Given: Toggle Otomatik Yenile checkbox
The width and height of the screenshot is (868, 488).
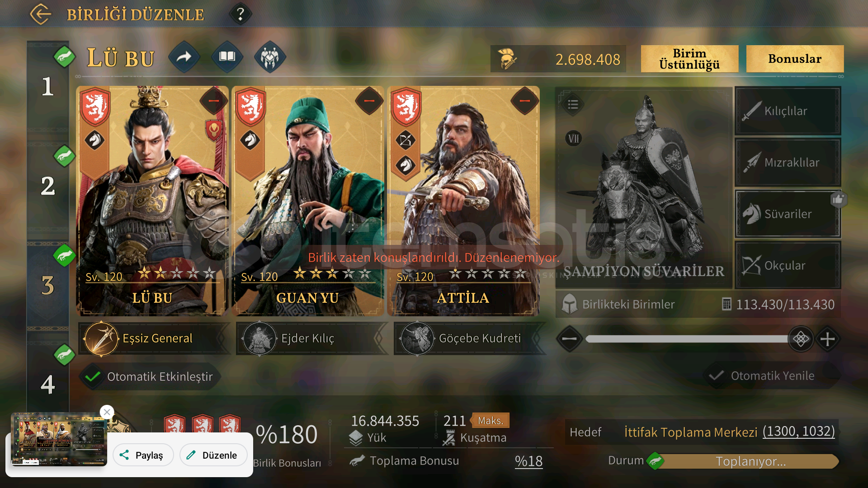Looking at the screenshot, I should pos(716,376).
